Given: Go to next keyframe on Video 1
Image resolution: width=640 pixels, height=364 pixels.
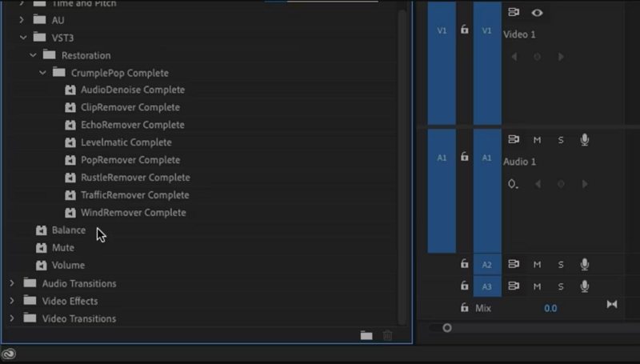Looking at the screenshot, I should point(562,57).
